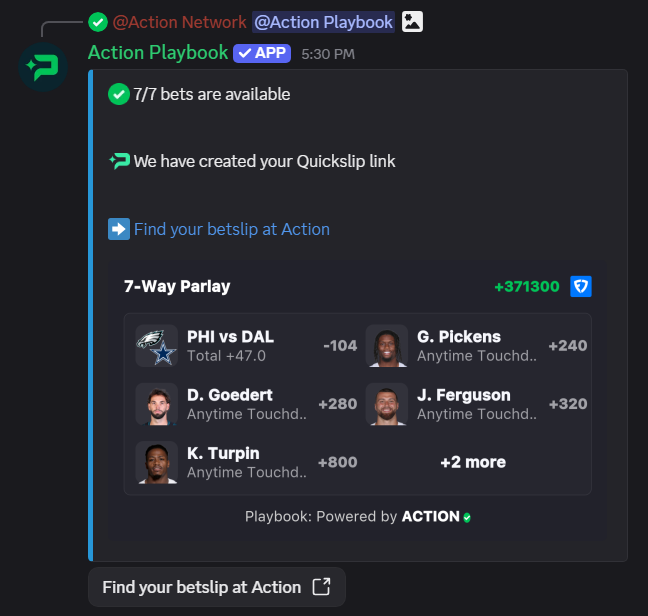Click K. Turpin player headshot
This screenshot has width=648, height=616.
point(156,462)
